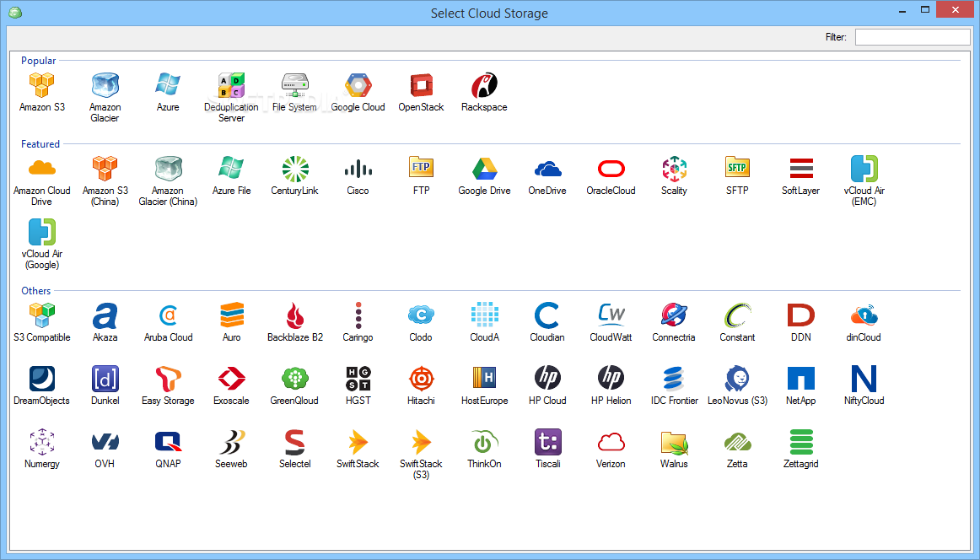Pick Rackspace storage icon
The width and height of the screenshot is (980, 560).
[484, 85]
